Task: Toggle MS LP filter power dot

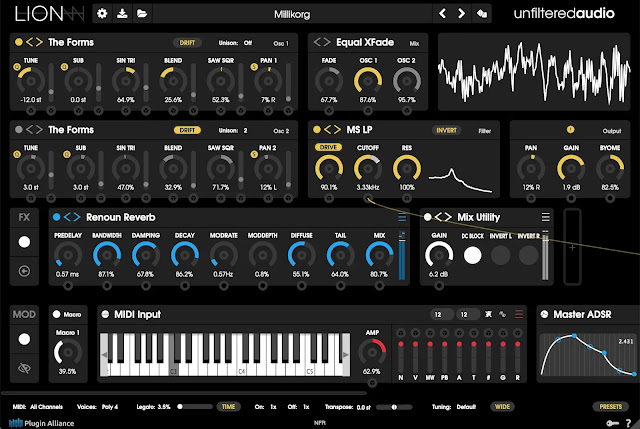Action: [x=317, y=130]
